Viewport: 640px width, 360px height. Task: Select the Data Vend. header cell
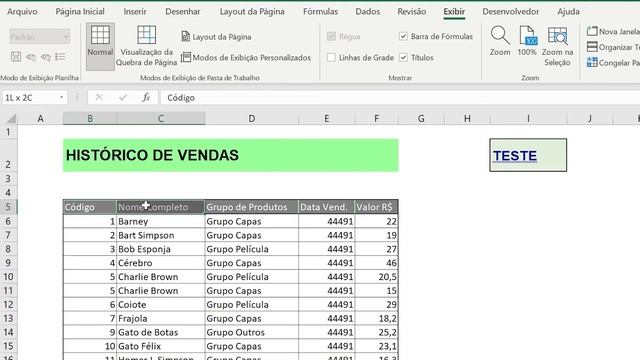point(327,207)
